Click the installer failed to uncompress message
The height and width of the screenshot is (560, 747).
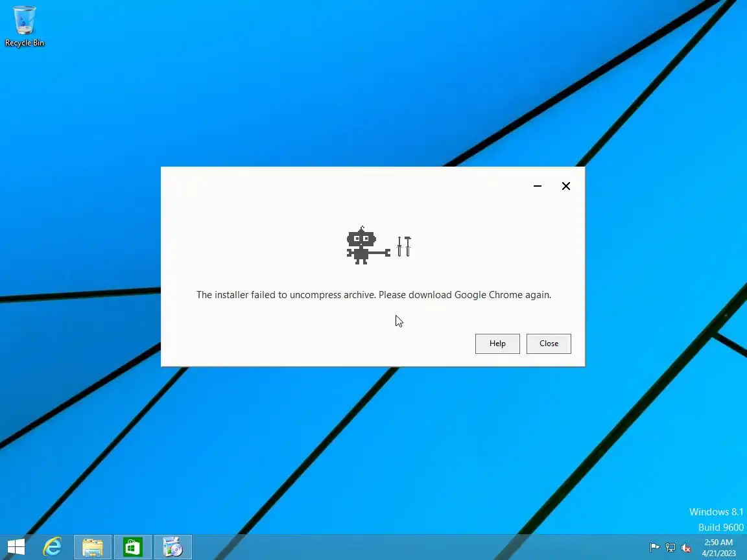[x=373, y=295]
